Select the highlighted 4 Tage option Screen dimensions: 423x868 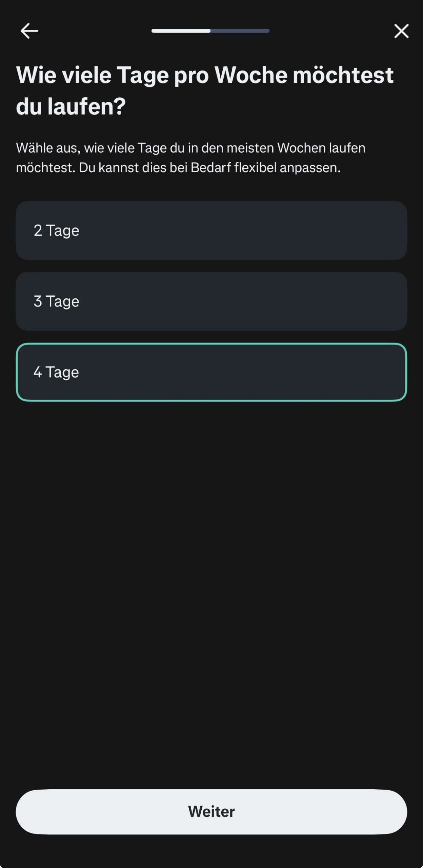(x=211, y=372)
